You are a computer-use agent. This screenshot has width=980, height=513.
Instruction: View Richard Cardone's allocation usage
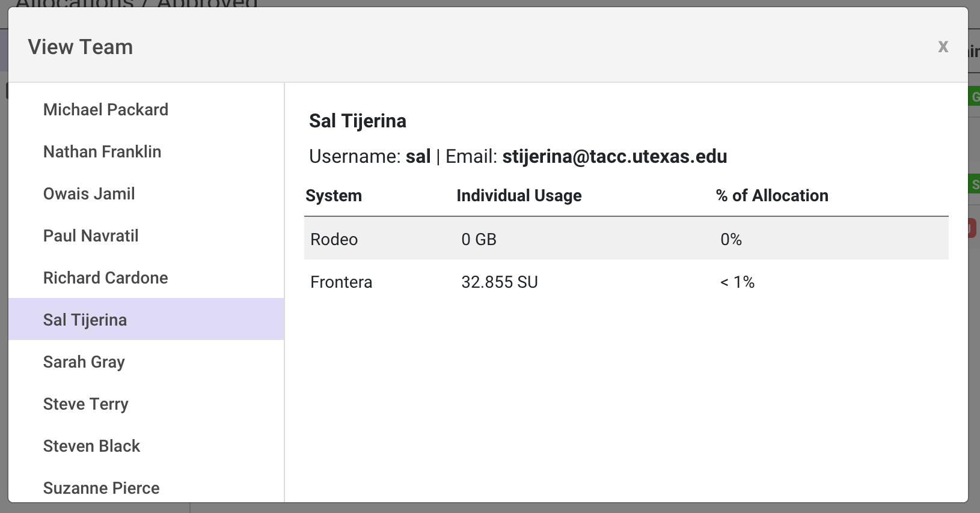[x=106, y=278]
